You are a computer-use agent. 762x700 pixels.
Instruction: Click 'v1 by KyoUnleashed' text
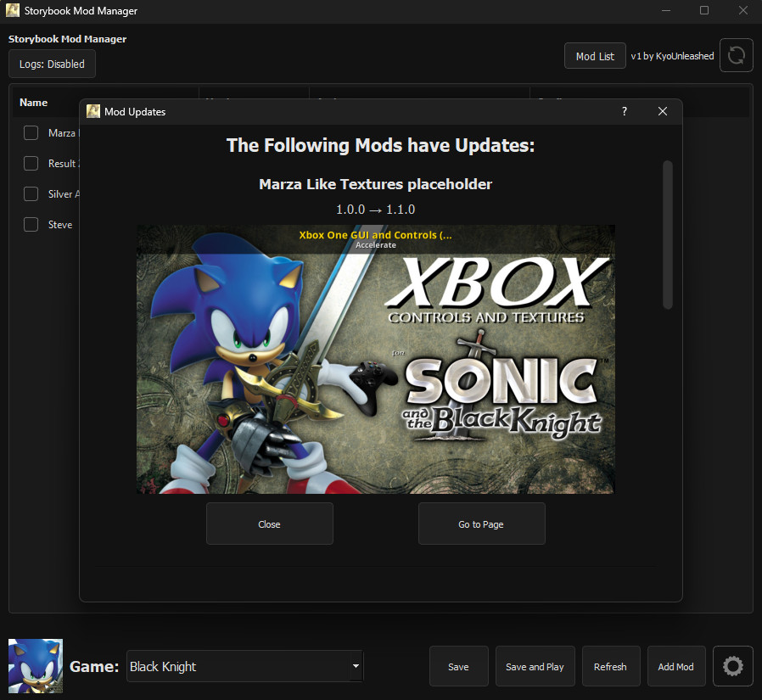pos(673,56)
